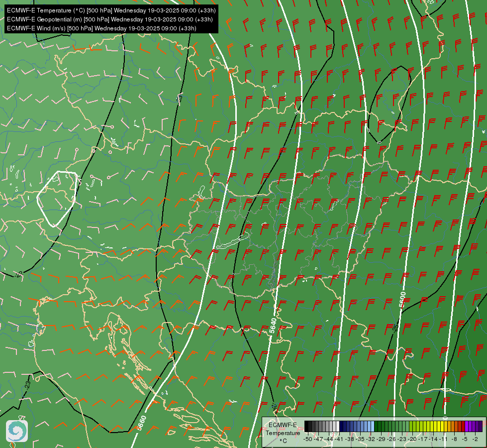Pick the black swatch at the legend's cold end

point(306,426)
